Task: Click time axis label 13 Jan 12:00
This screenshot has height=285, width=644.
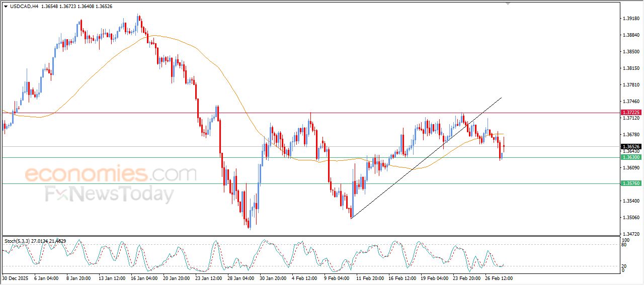Action: [x=112, y=278]
